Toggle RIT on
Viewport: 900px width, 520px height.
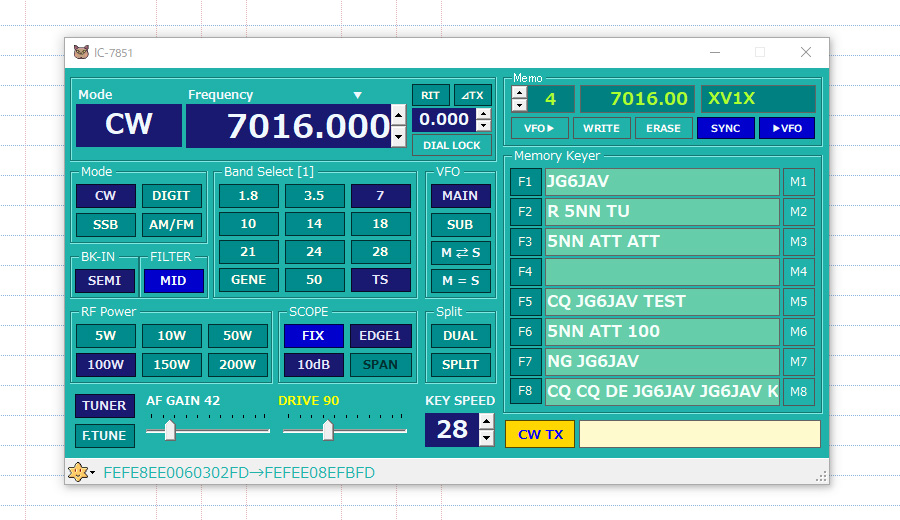pos(430,95)
